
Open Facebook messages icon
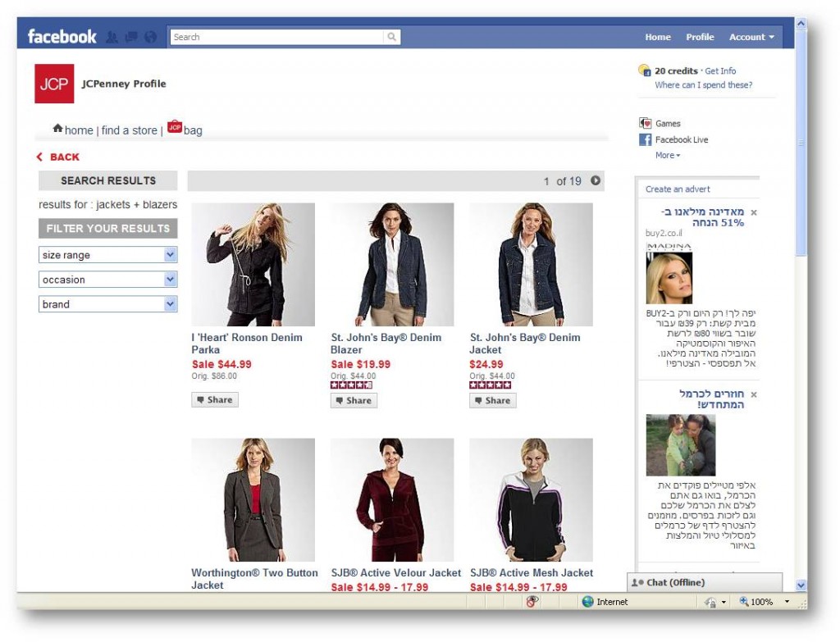click(x=131, y=37)
